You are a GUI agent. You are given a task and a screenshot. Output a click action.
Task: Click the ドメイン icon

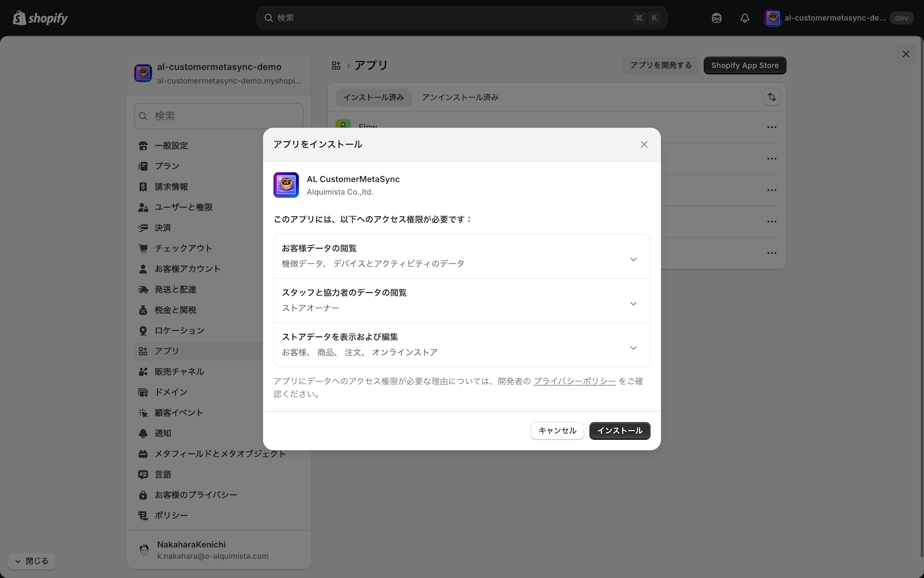tap(143, 392)
